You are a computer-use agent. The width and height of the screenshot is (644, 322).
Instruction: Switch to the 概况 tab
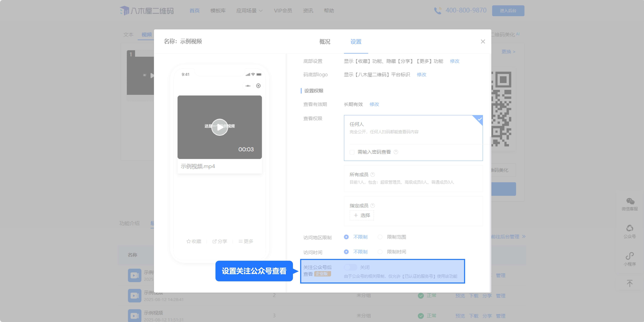pyautogui.click(x=325, y=42)
